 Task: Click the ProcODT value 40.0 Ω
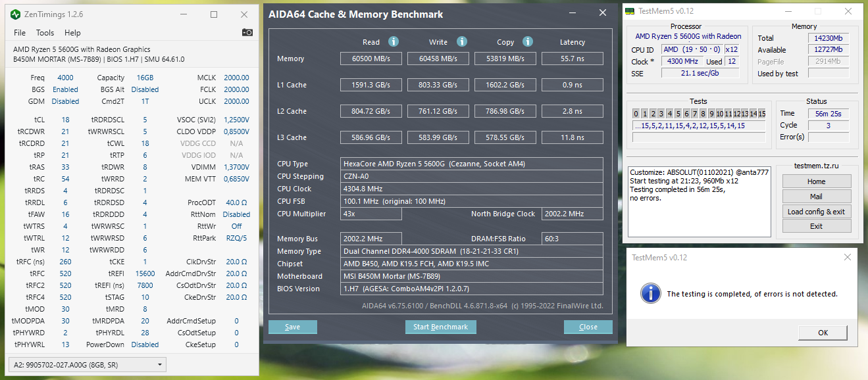tap(236, 202)
